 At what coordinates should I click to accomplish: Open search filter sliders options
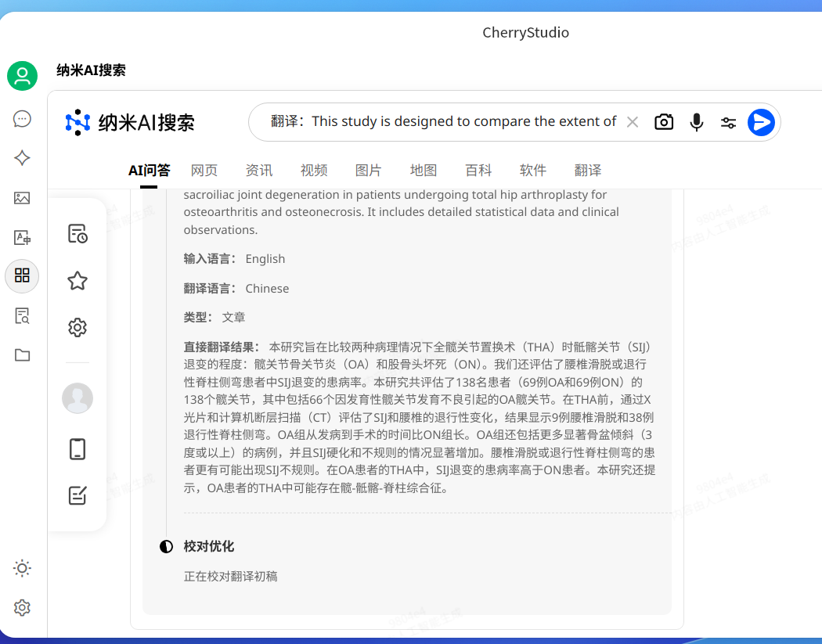tap(728, 123)
